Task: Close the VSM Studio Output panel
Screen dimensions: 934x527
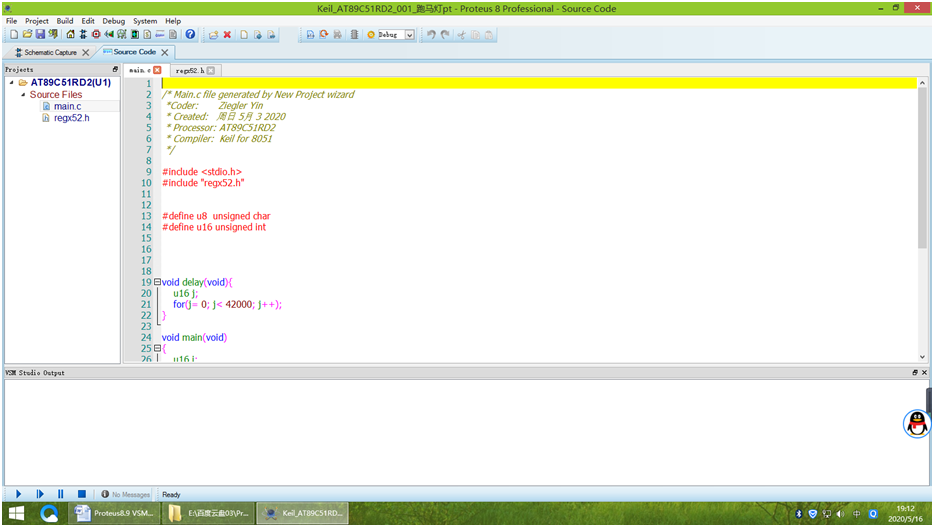Action: [924, 372]
